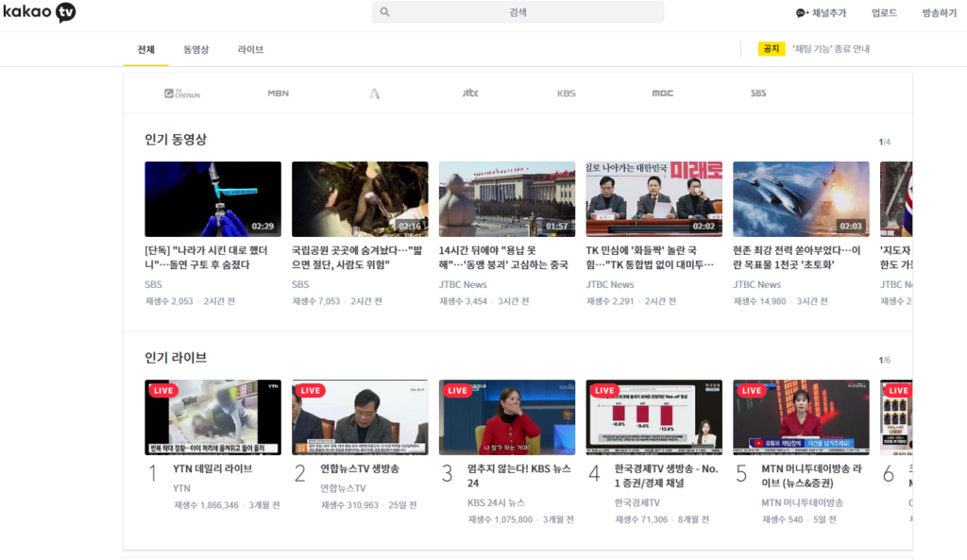Image resolution: width=967 pixels, height=560 pixels.
Task: Switch to the 동영상 tab
Action: [196, 49]
